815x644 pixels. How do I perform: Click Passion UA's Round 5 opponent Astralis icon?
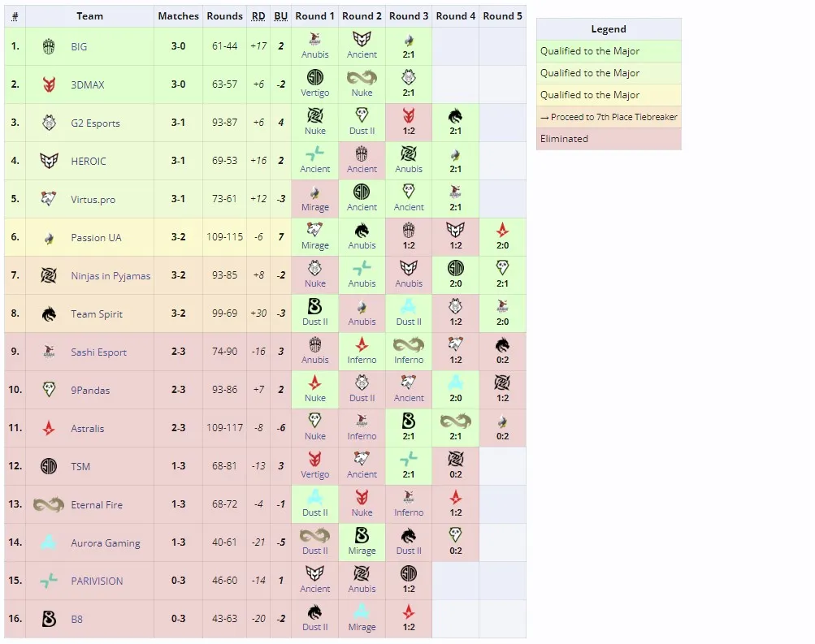502,230
